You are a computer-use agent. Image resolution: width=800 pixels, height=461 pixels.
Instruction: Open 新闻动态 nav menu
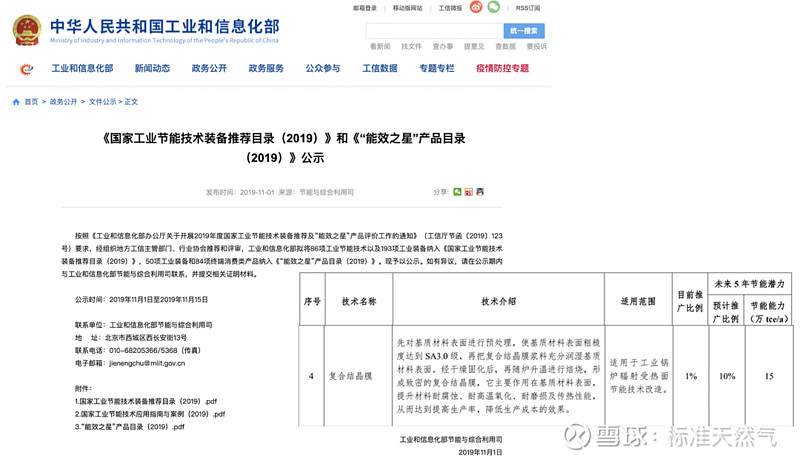pyautogui.click(x=152, y=68)
